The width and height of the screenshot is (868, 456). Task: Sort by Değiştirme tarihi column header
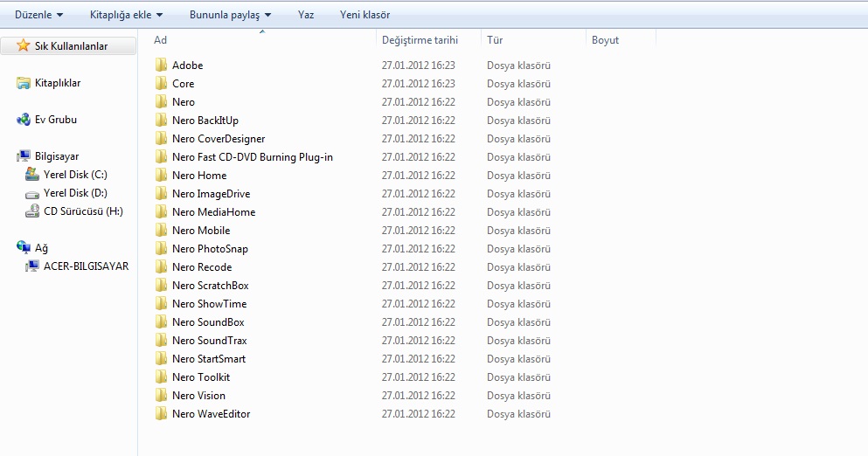coord(420,40)
